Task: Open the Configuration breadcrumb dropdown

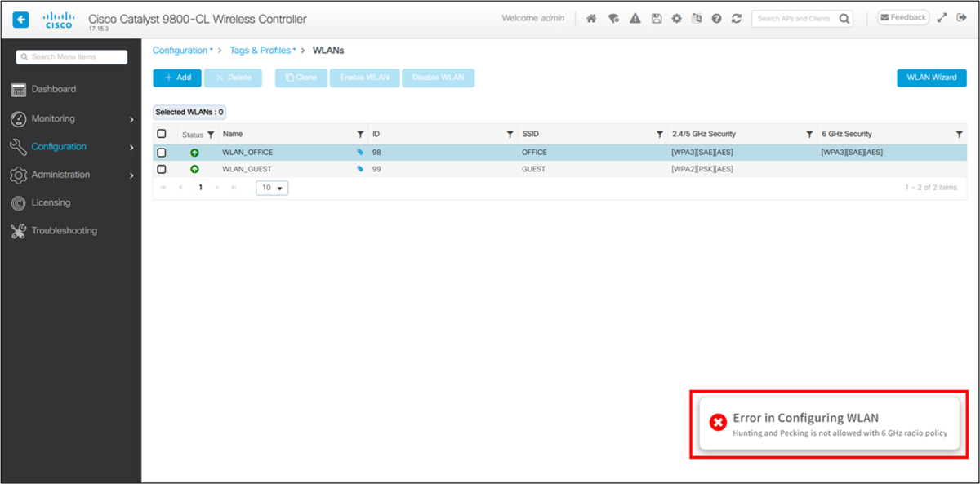Action: coord(183,51)
